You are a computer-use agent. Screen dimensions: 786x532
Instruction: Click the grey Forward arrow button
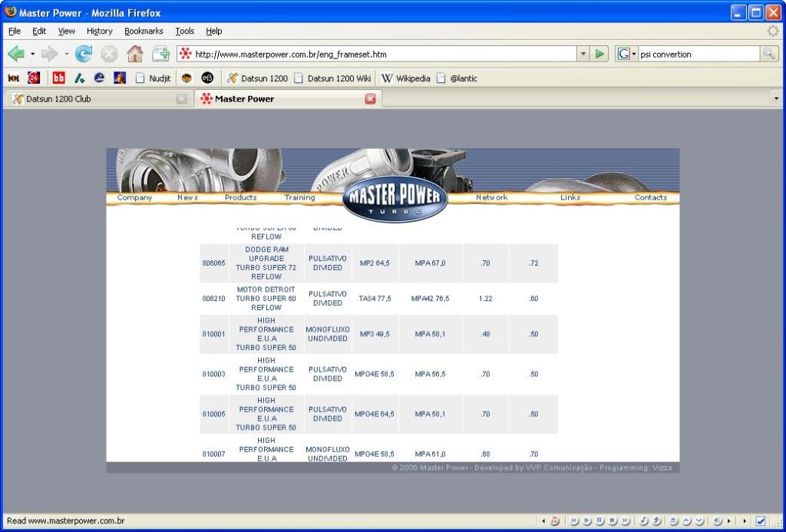tap(49, 54)
